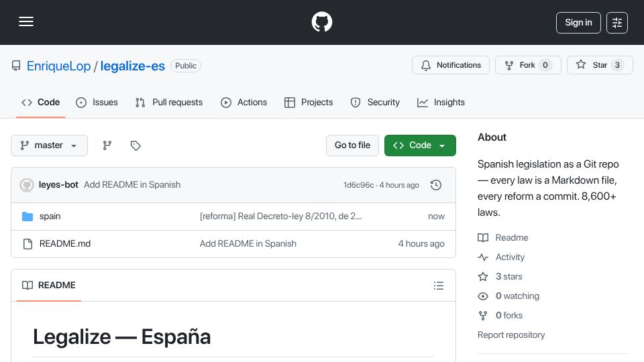
Task: Open appearance settings sliders icon
Action: click(617, 23)
